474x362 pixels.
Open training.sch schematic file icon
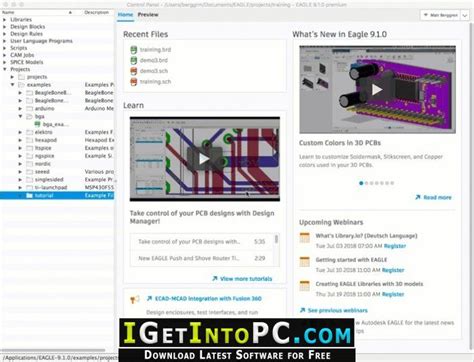(x=134, y=82)
